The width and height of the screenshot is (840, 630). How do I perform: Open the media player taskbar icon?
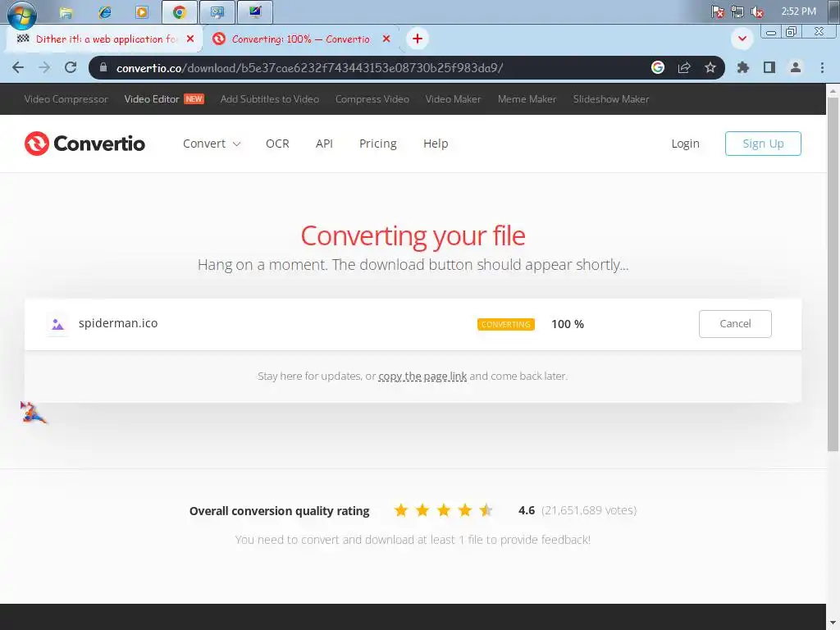pyautogui.click(x=142, y=12)
